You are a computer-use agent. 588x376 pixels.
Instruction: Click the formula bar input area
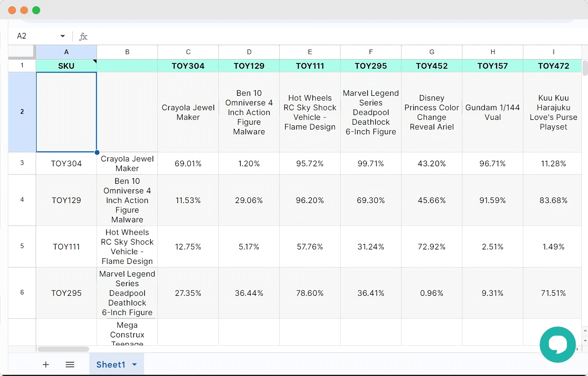302,36
